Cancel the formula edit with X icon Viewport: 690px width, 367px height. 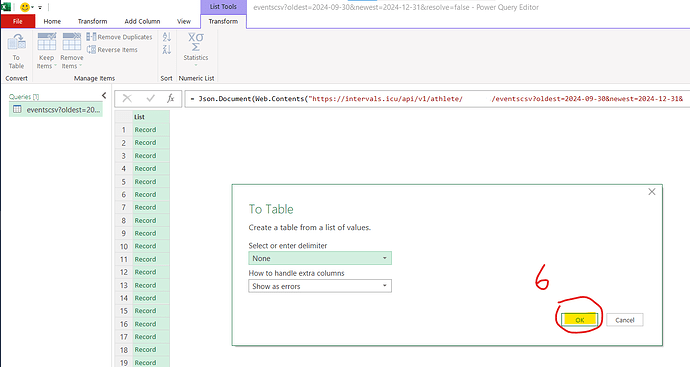point(127,99)
